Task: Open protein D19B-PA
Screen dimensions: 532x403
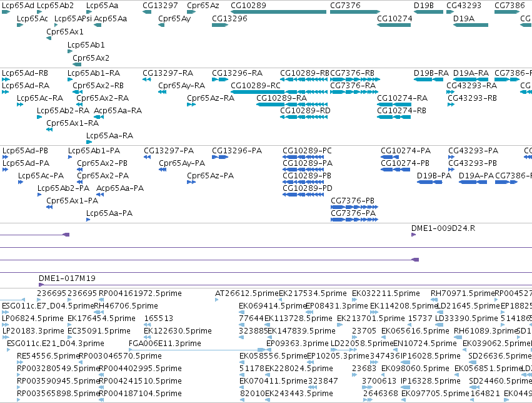Action: (x=434, y=176)
